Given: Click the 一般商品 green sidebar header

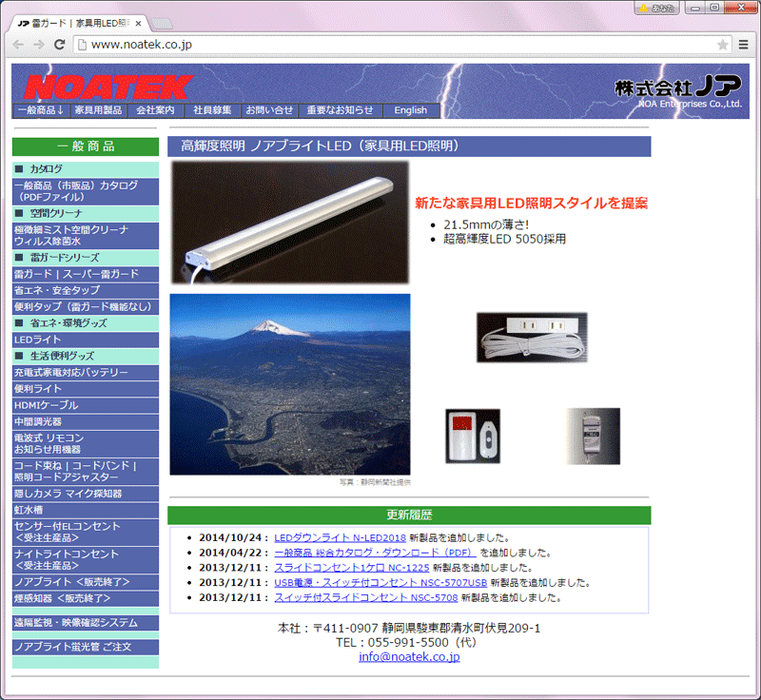Looking at the screenshot, I should (x=86, y=146).
